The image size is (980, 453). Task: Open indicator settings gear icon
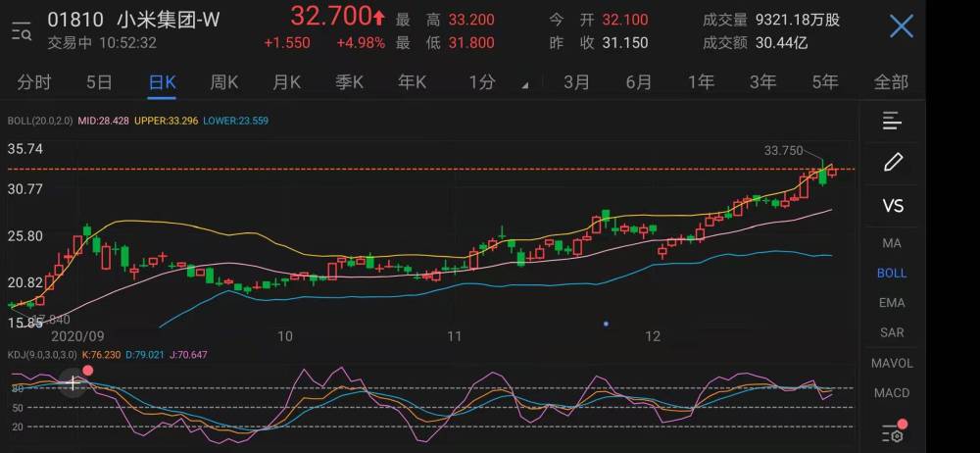[x=894, y=433]
